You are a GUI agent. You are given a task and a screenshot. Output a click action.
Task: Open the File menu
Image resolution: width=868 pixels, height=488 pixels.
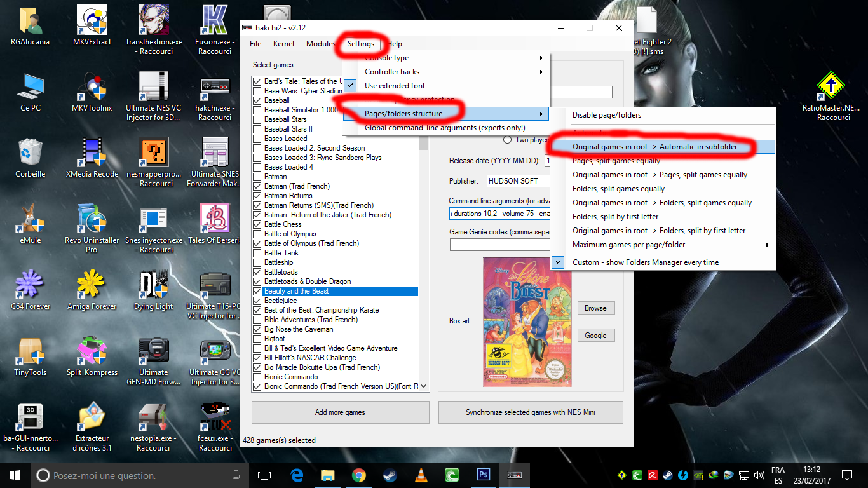tap(255, 44)
